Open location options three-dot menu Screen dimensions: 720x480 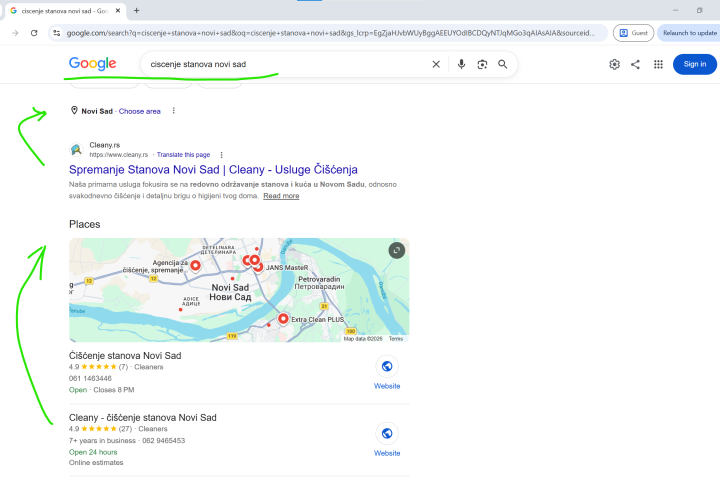[x=174, y=111]
